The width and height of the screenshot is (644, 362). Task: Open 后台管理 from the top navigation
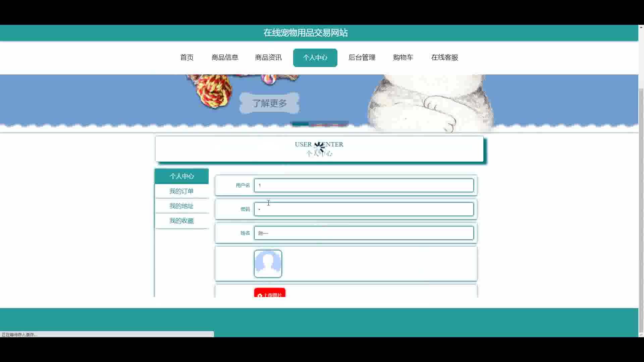[x=362, y=58]
